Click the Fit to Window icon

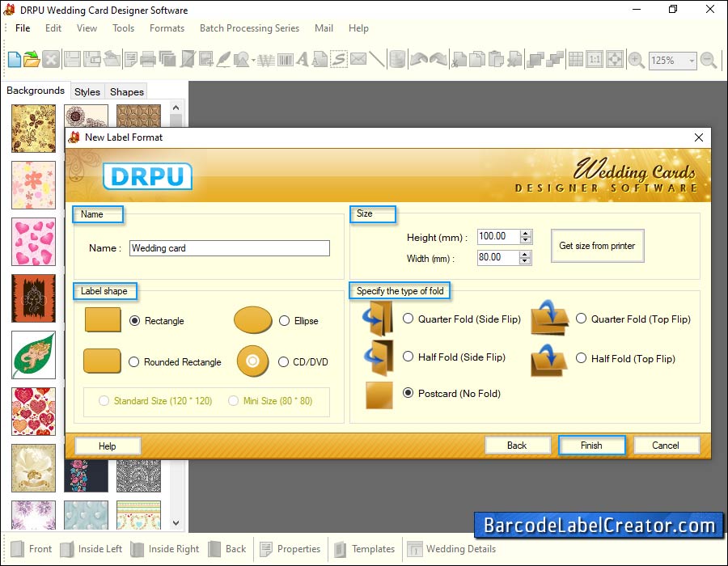[615, 59]
